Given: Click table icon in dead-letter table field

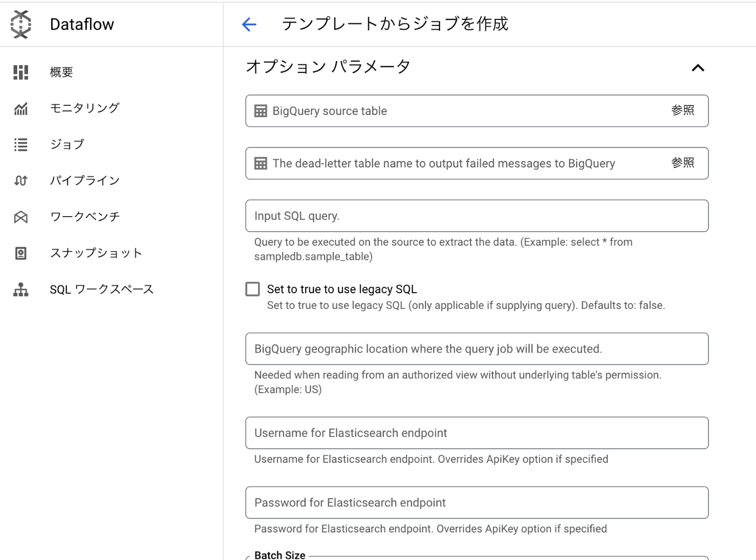Looking at the screenshot, I should [x=260, y=164].
